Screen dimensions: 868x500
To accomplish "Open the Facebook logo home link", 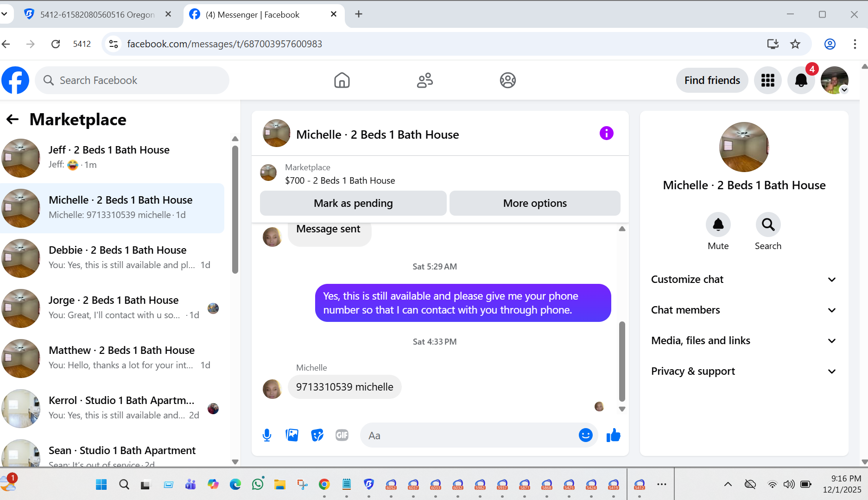I will pos(15,80).
